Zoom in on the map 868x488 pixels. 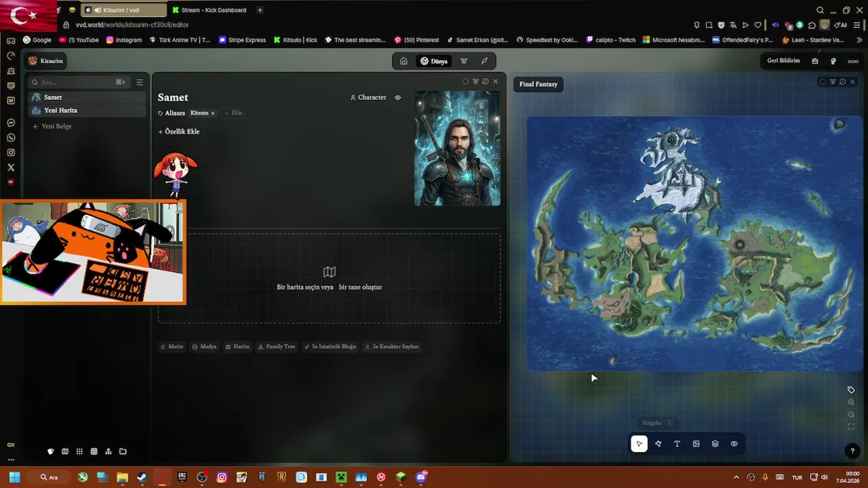pyautogui.click(x=851, y=402)
